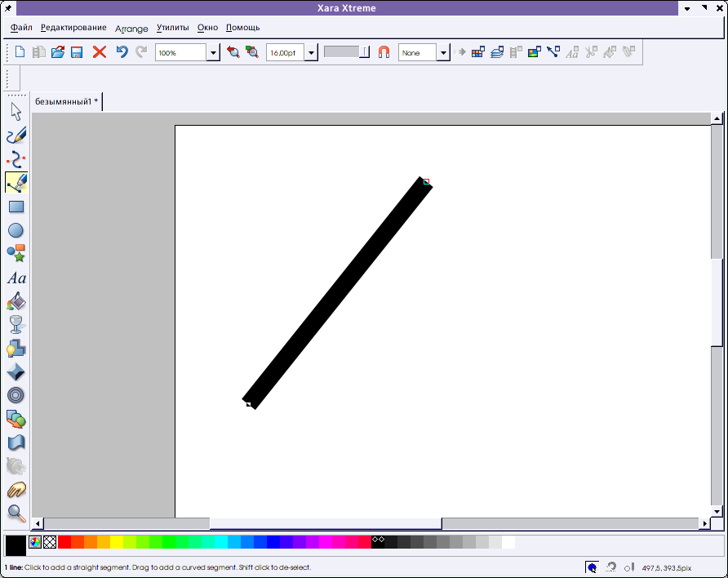Pick the Ellipse tool
This screenshot has height=578, width=728.
pos(16,230)
